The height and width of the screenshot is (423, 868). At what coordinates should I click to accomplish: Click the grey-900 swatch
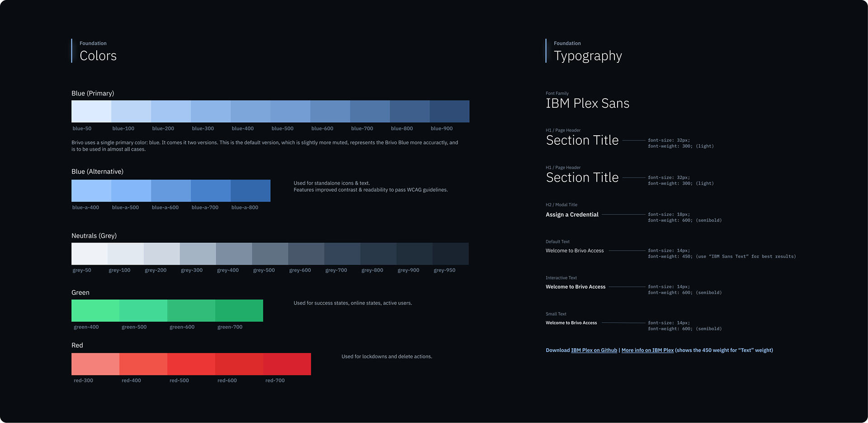click(415, 254)
